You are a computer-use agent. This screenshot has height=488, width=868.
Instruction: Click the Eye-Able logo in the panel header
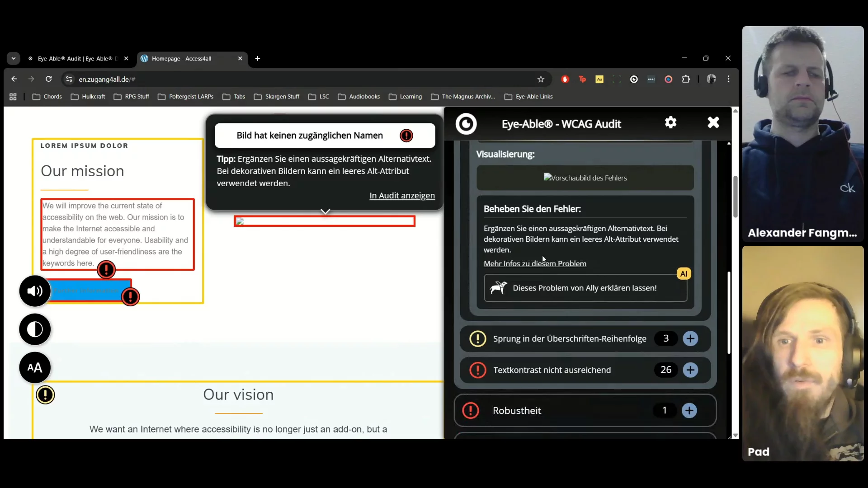[466, 124]
